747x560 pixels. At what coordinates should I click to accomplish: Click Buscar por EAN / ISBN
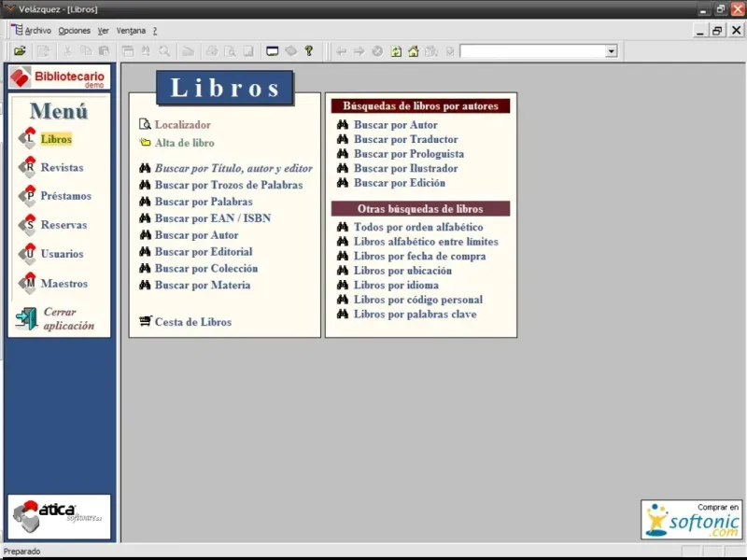tap(213, 218)
